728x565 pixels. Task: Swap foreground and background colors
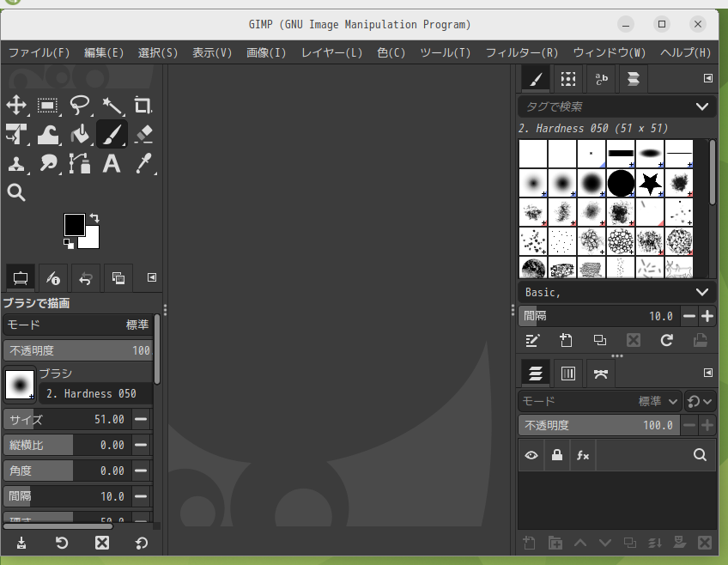[x=94, y=218]
